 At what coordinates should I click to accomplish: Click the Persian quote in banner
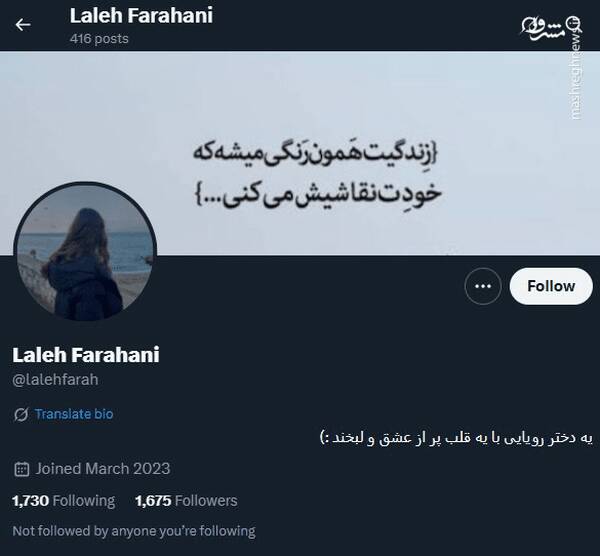click(x=317, y=175)
